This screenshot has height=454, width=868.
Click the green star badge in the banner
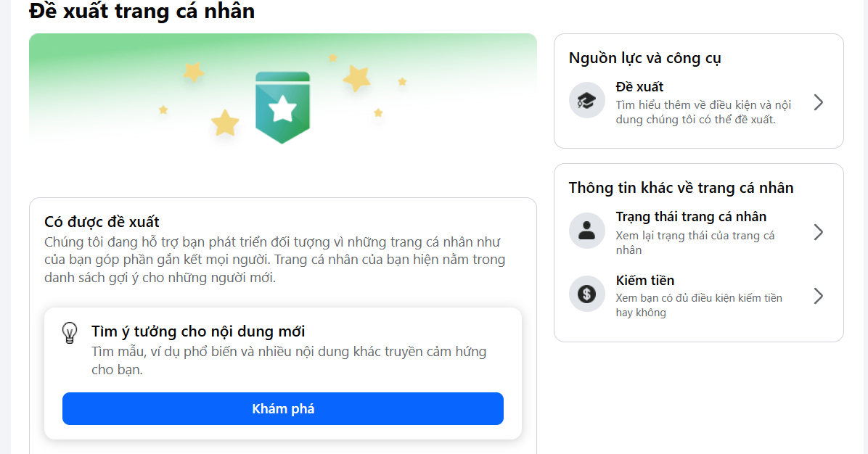point(282,108)
